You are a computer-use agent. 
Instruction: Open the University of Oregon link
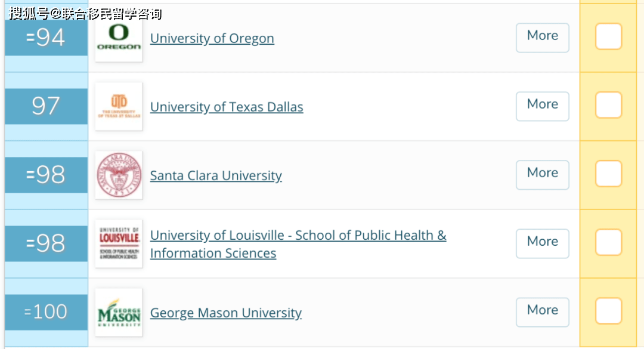[x=212, y=38]
